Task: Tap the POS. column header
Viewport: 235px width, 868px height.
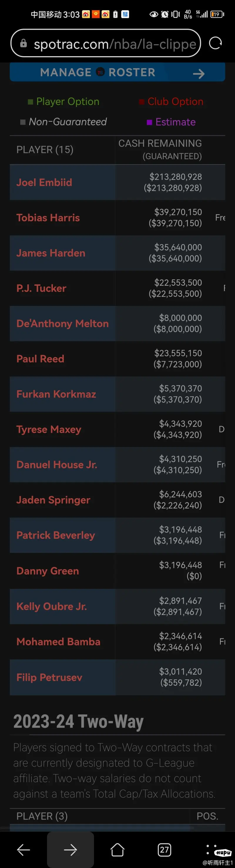Action: (207, 816)
